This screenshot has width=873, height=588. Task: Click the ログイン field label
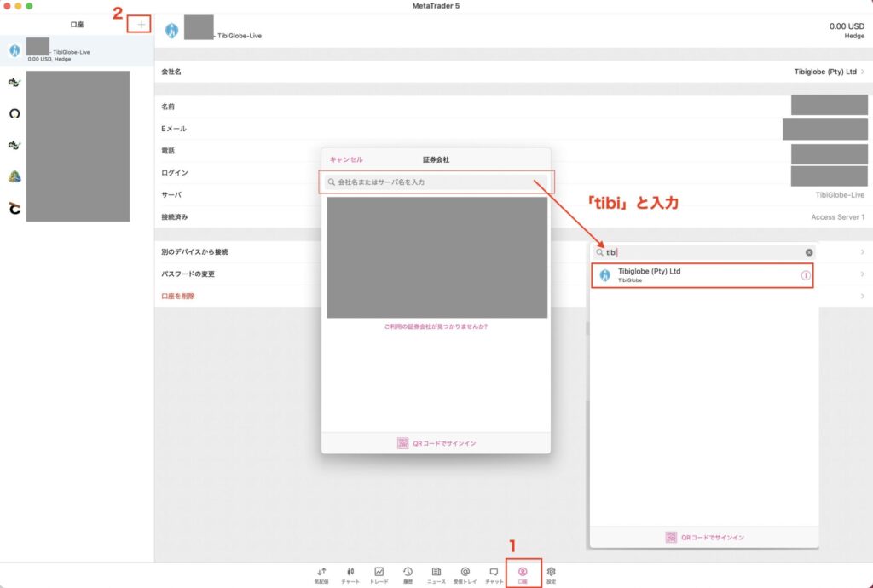click(x=175, y=173)
